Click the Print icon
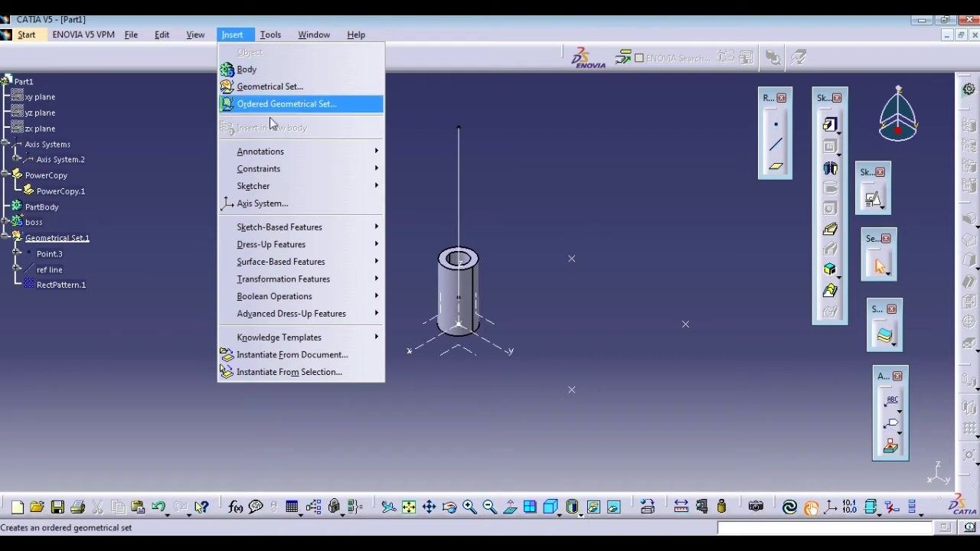Viewport: 980px width, 551px height. [x=77, y=507]
